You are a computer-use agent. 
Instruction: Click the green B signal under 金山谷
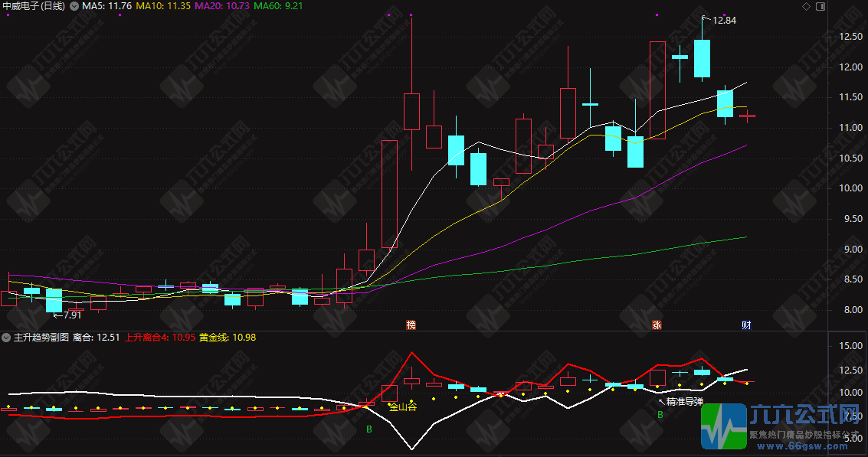point(369,429)
